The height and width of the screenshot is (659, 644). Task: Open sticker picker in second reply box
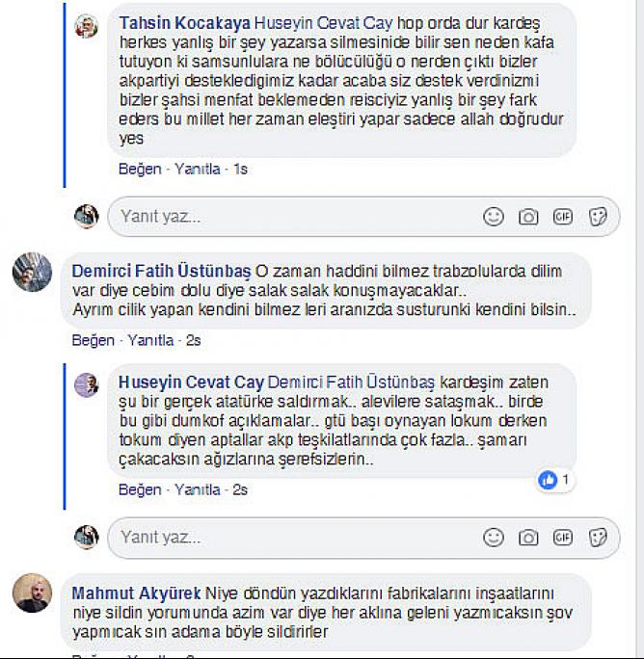pyautogui.click(x=598, y=537)
